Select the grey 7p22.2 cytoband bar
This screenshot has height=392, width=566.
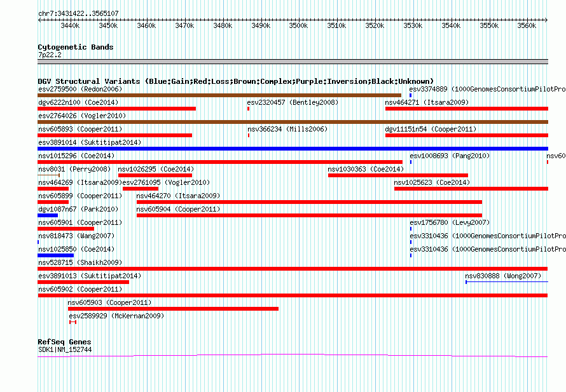point(293,62)
